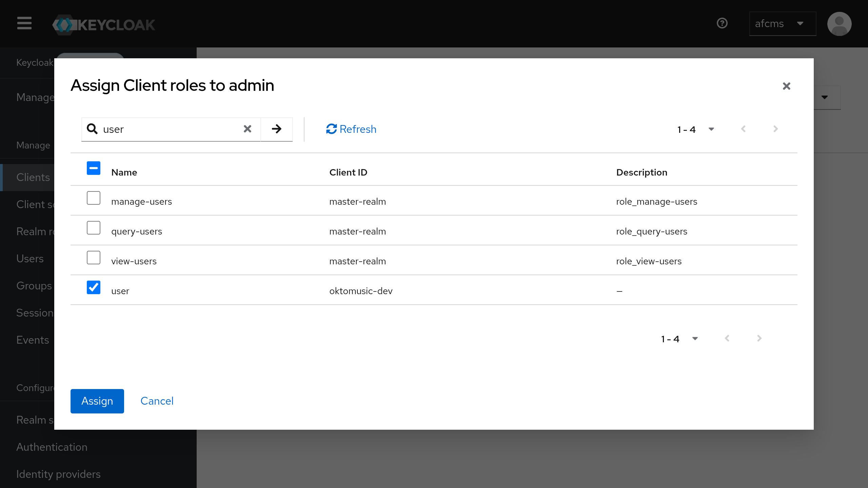Image resolution: width=868 pixels, height=488 pixels.
Task: Click the Keycloak logo
Action: point(103,24)
